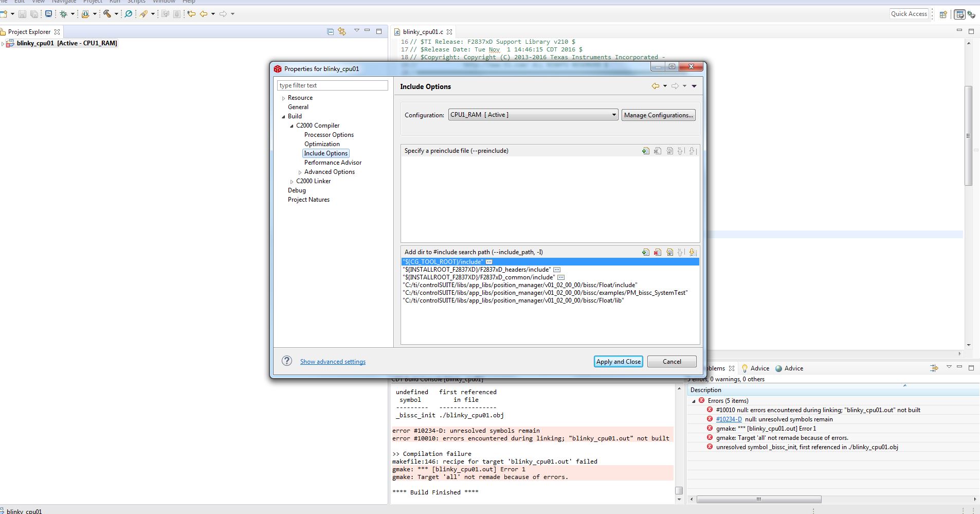The image size is (980, 514).
Task: Click the Forward navigation arrow in main toolbar
Action: coord(223,14)
